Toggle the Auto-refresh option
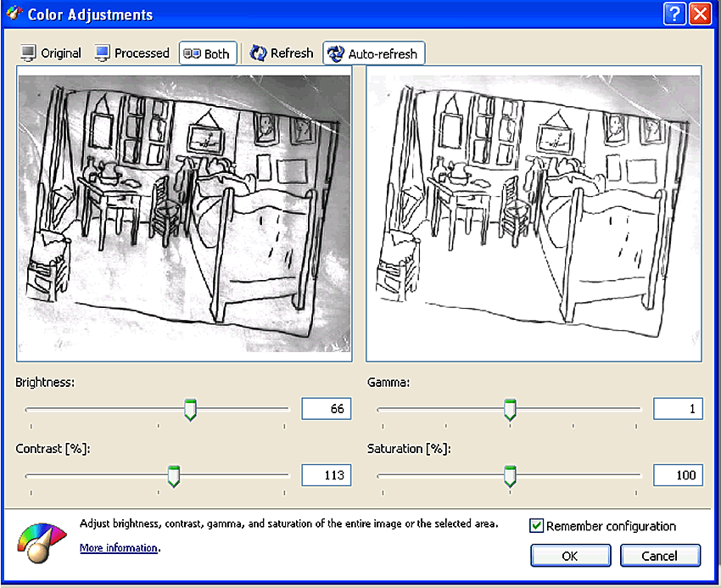 (374, 53)
